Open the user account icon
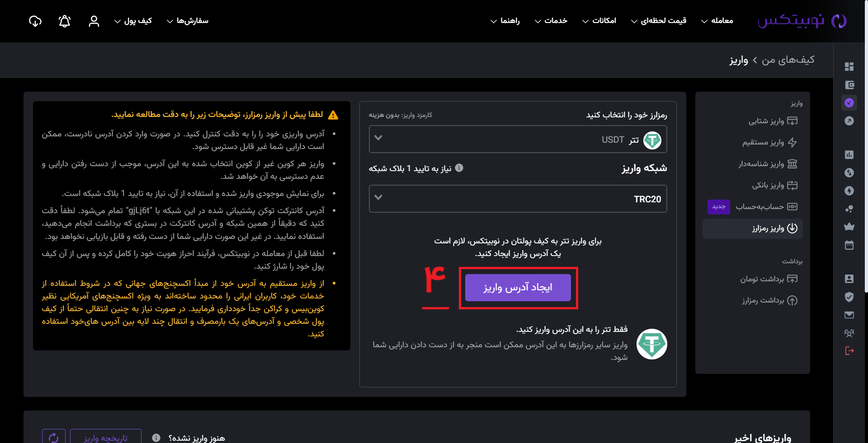This screenshot has width=868, height=443. [x=94, y=21]
